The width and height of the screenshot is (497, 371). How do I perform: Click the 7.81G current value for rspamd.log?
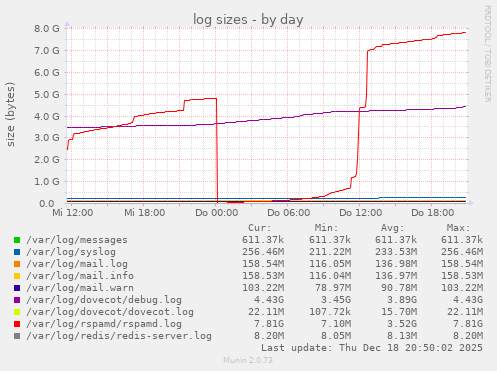[269, 324]
